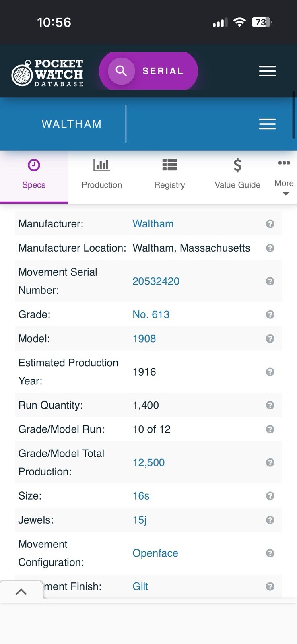Click the Production bar chart icon
Screen dimensions: 297x644
tap(101, 165)
